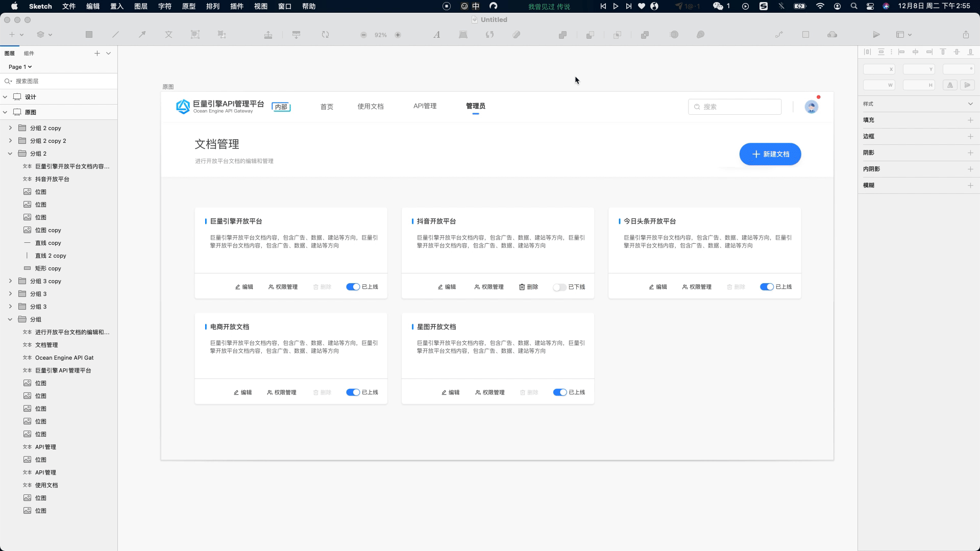The image size is (980, 551).
Task: Open the pages list chevron beside plus
Action: tap(108, 53)
